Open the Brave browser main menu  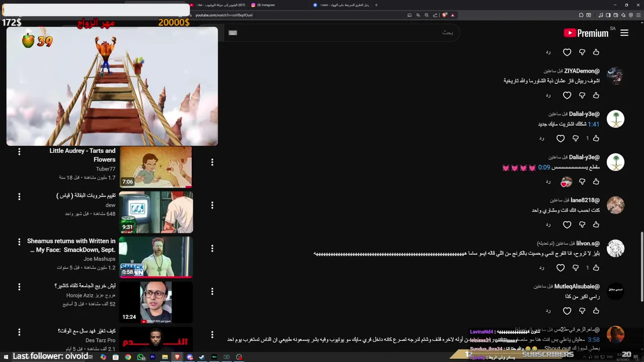click(638, 15)
